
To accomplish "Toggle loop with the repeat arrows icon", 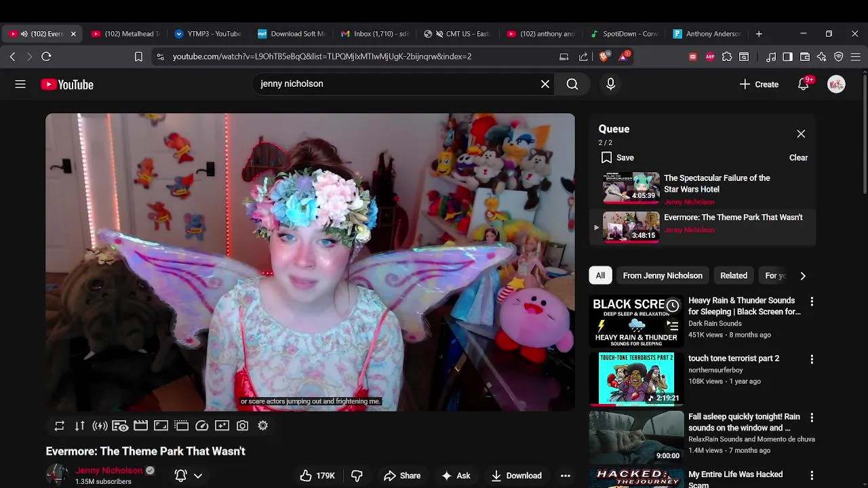I will point(59,426).
